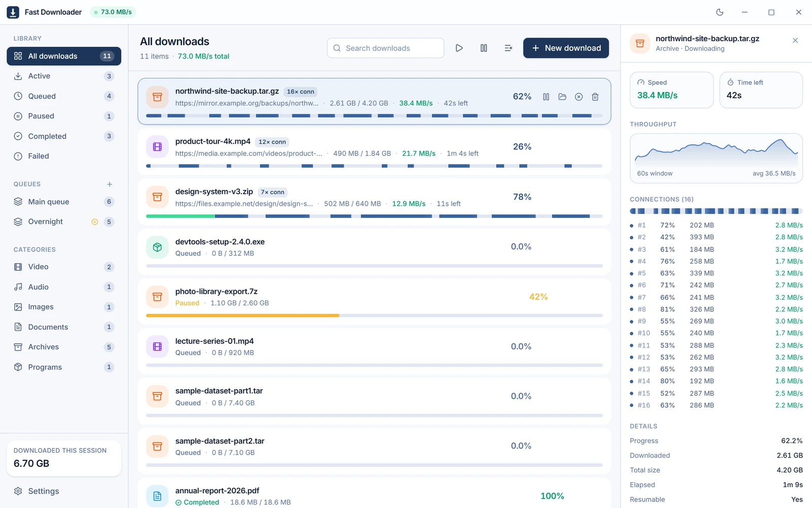The height and width of the screenshot is (508, 812).
Task: Pause the northwind-site-backup.tar.gz download
Action: click(x=546, y=97)
